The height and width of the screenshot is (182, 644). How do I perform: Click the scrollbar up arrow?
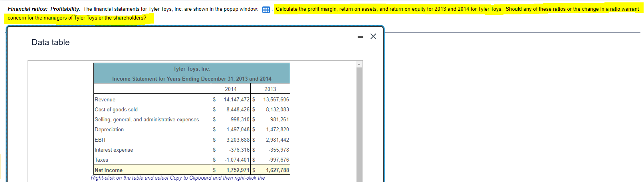pyautogui.click(x=359, y=64)
